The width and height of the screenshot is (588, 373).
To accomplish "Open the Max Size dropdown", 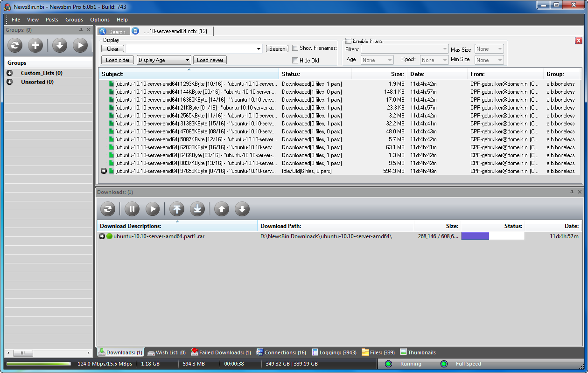I will [x=500, y=49].
